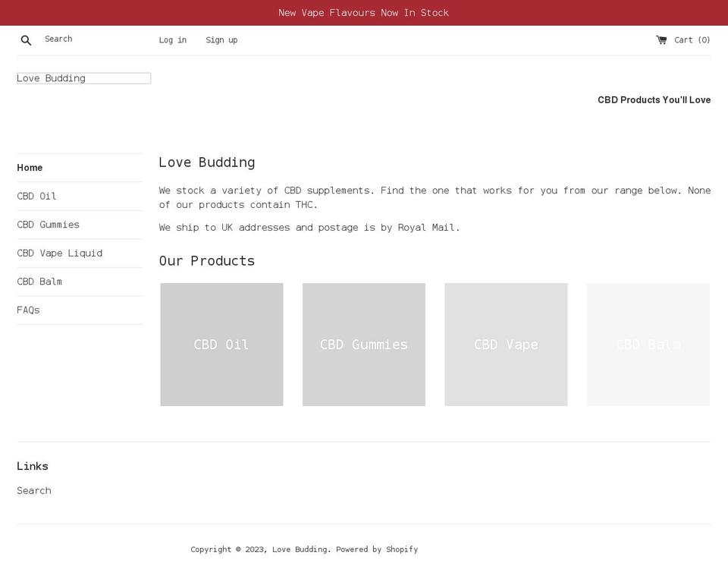Image resolution: width=728 pixels, height=573 pixels.
Task: Click the search magnifier icon
Action: point(26,40)
